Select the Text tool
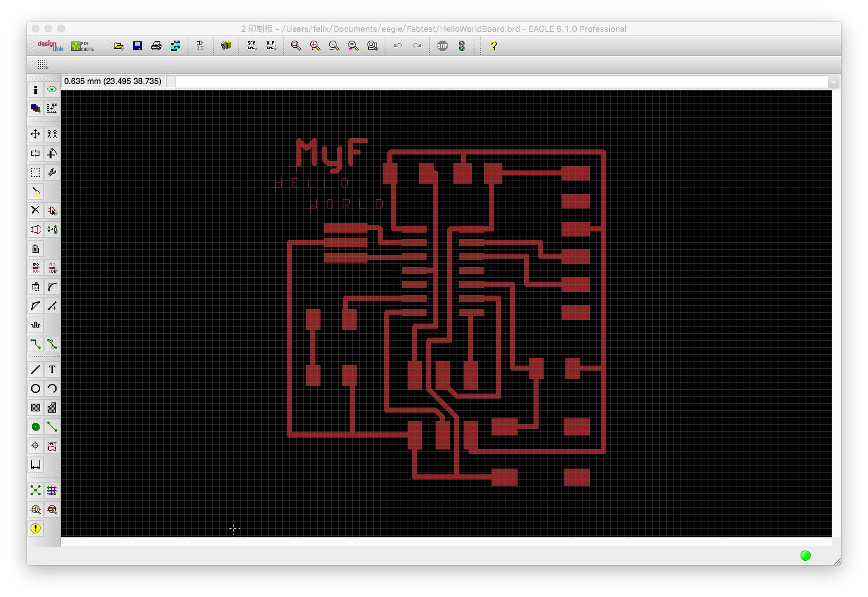868x597 pixels. click(x=52, y=369)
